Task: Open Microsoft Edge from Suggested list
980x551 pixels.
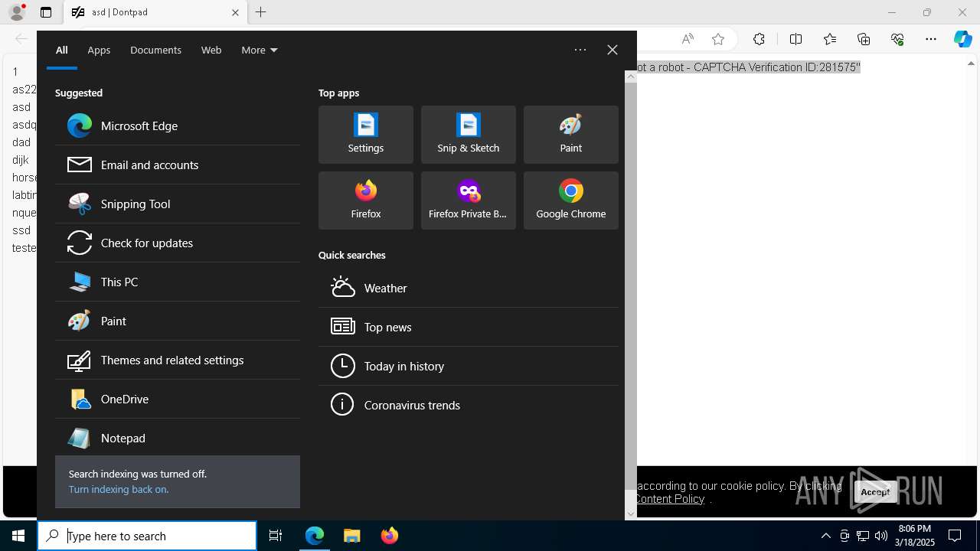Action: pos(177,126)
